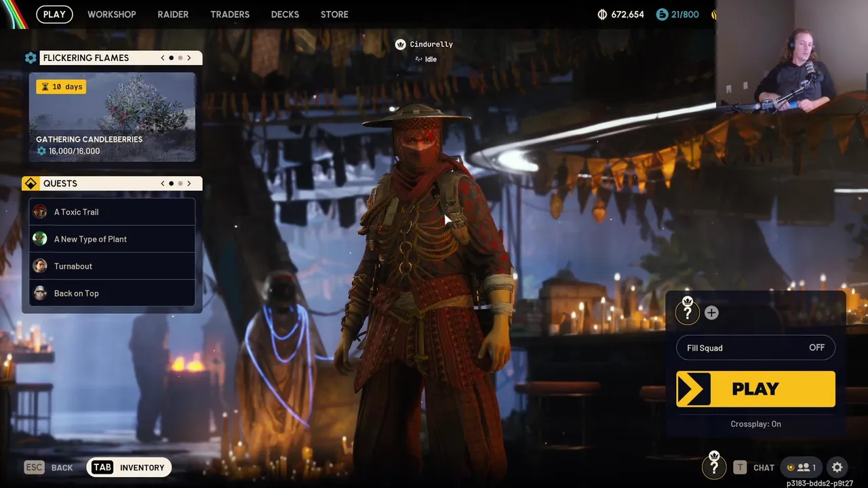Click the blue token icon beside 21/800
868x488 pixels.
(662, 14)
